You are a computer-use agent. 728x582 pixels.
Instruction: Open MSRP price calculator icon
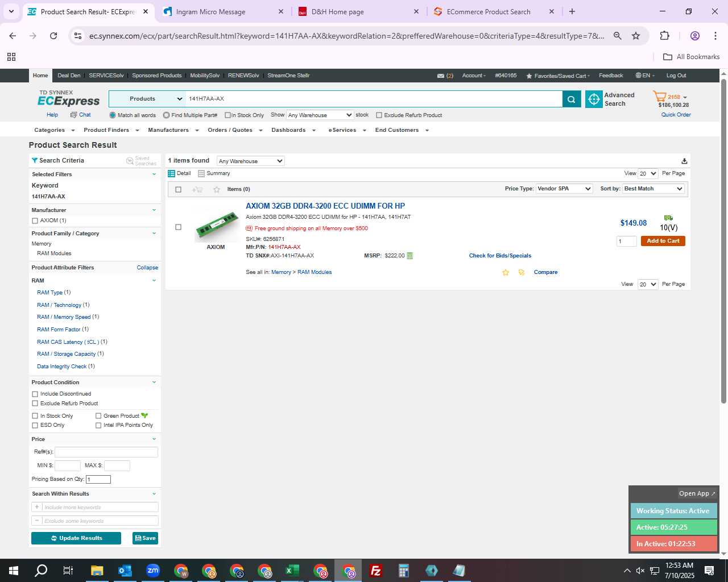tap(410, 256)
